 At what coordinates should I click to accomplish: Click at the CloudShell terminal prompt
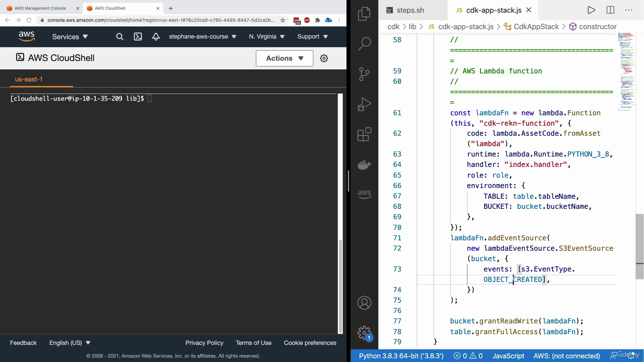pyautogui.click(x=149, y=99)
